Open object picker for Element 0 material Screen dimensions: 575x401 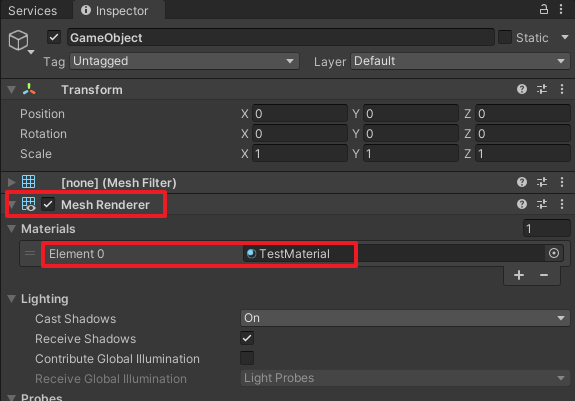point(554,253)
